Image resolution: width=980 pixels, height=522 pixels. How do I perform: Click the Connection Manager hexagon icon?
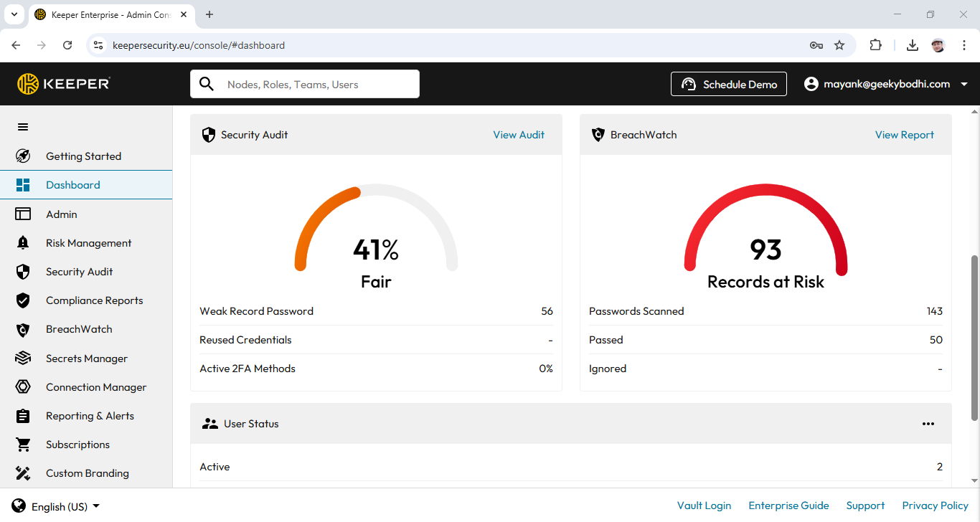coord(23,386)
